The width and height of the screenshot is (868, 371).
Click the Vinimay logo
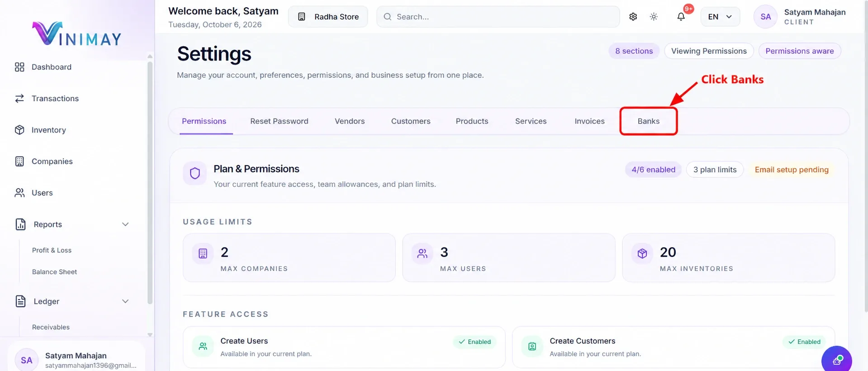tap(77, 34)
